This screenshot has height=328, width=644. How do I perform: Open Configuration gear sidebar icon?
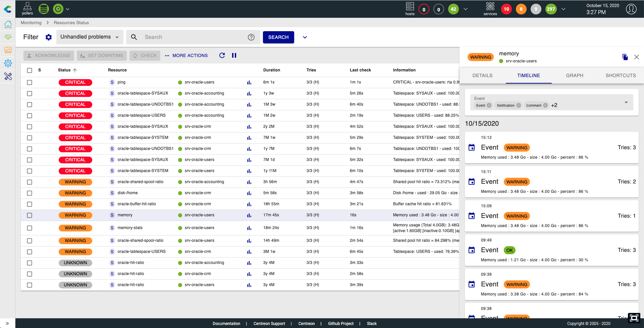coord(8,63)
